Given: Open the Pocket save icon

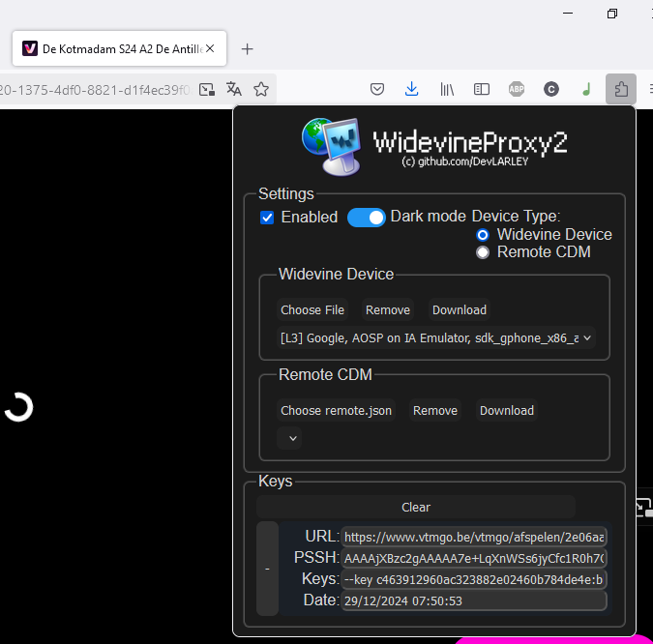Looking at the screenshot, I should (x=377, y=89).
